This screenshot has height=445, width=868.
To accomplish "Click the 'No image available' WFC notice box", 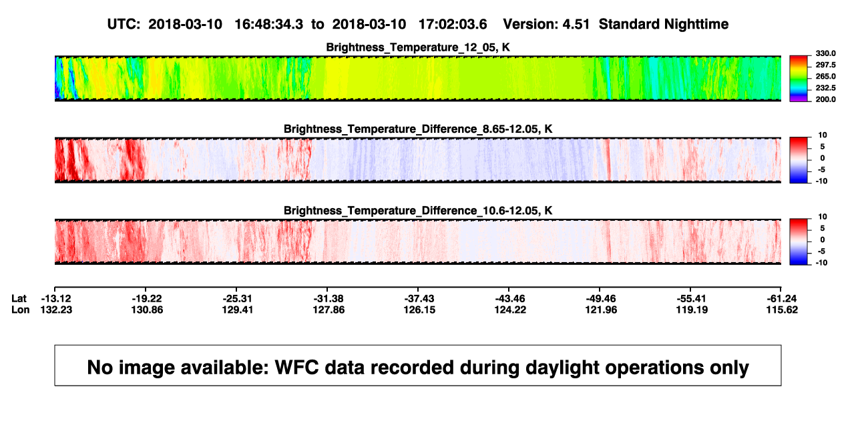I will point(418,365).
